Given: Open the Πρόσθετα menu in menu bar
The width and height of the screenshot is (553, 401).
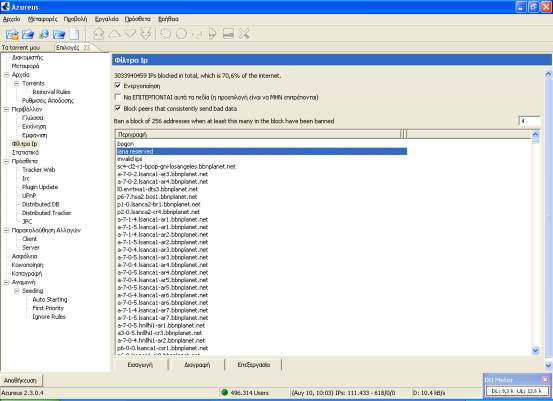Looking at the screenshot, I should coord(138,19).
